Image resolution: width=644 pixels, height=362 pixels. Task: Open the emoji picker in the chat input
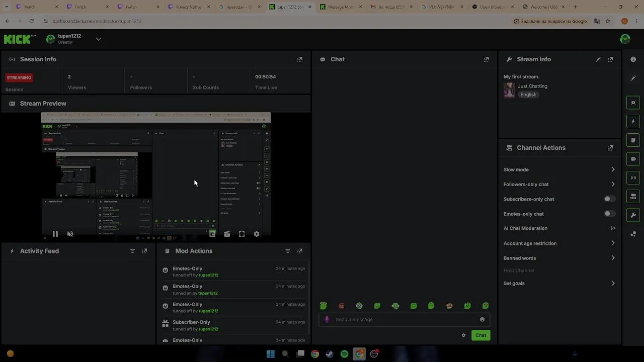click(482, 319)
